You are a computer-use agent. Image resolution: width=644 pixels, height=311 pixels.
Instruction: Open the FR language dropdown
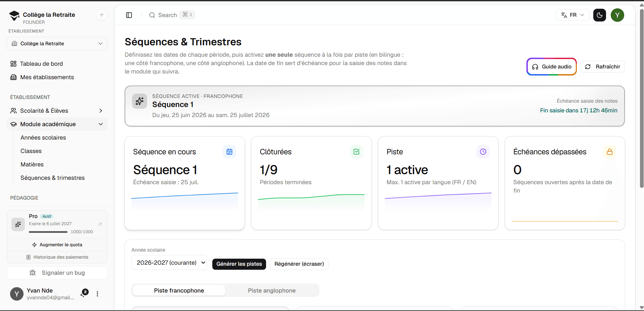[x=572, y=15]
